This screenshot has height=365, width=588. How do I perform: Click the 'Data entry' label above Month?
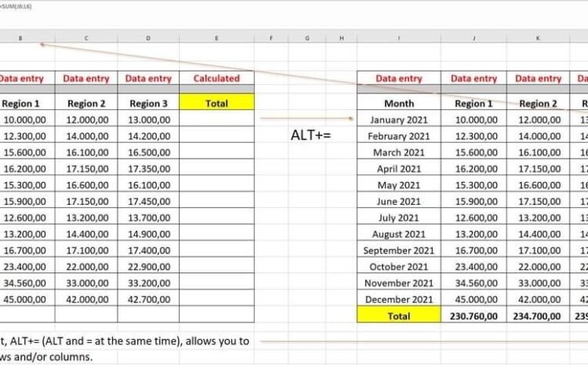(398, 78)
